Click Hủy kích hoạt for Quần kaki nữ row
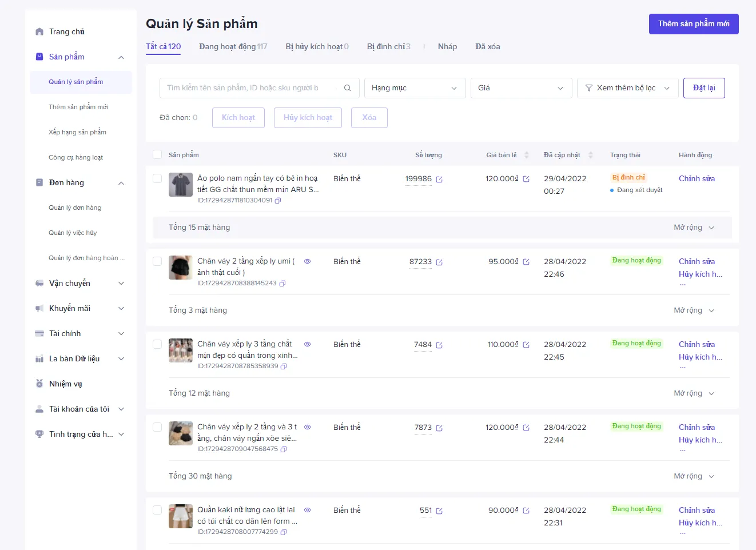This screenshot has width=756, height=550. tap(700, 523)
